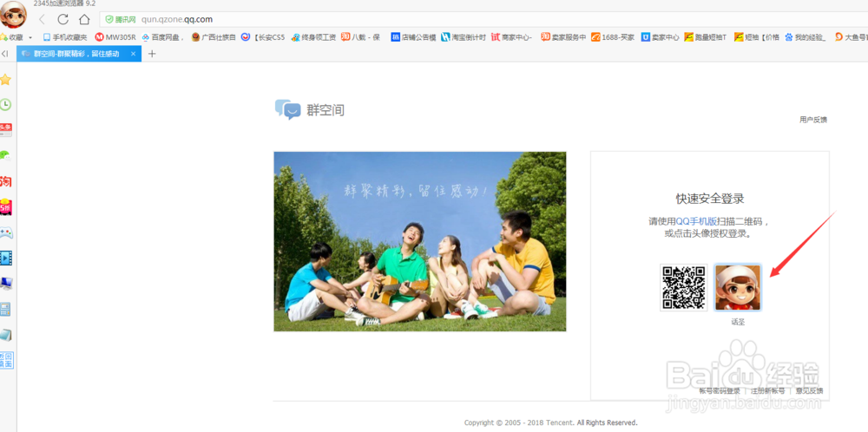Open the 跑量短袖T bookmark

click(x=706, y=37)
